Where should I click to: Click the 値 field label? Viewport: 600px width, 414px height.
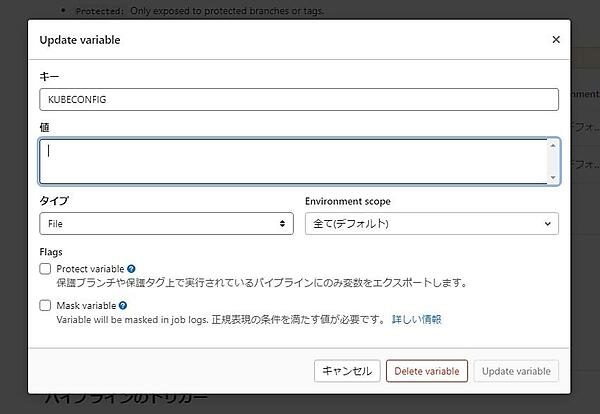(44, 127)
